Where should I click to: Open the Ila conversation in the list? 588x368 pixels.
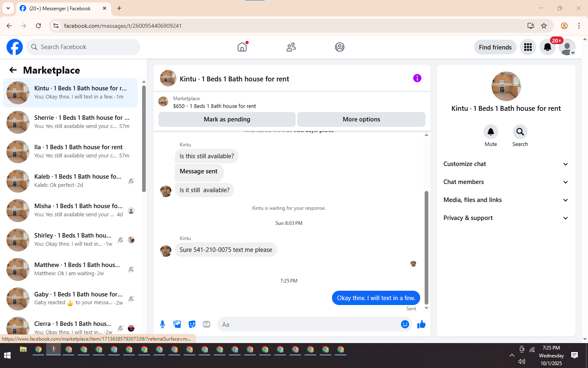(70, 152)
